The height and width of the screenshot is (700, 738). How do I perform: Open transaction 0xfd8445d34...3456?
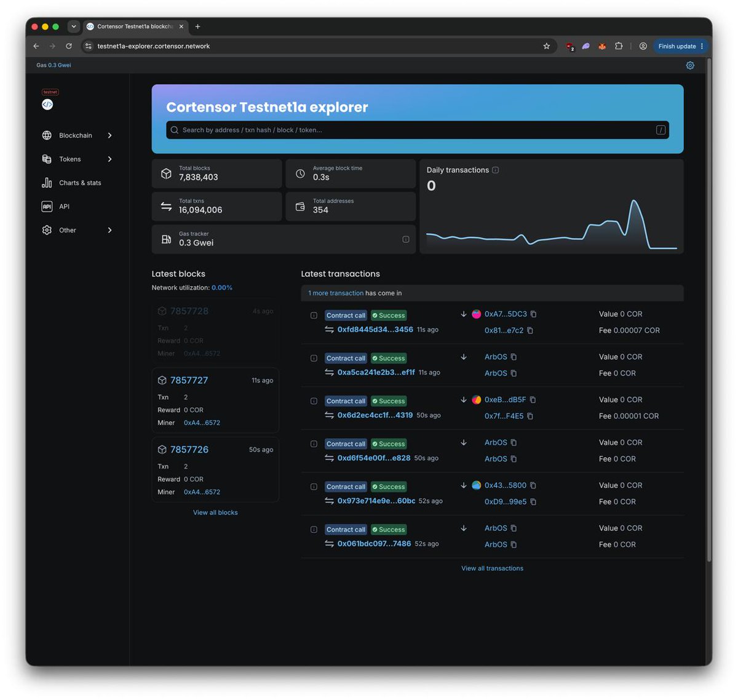pyautogui.click(x=375, y=330)
